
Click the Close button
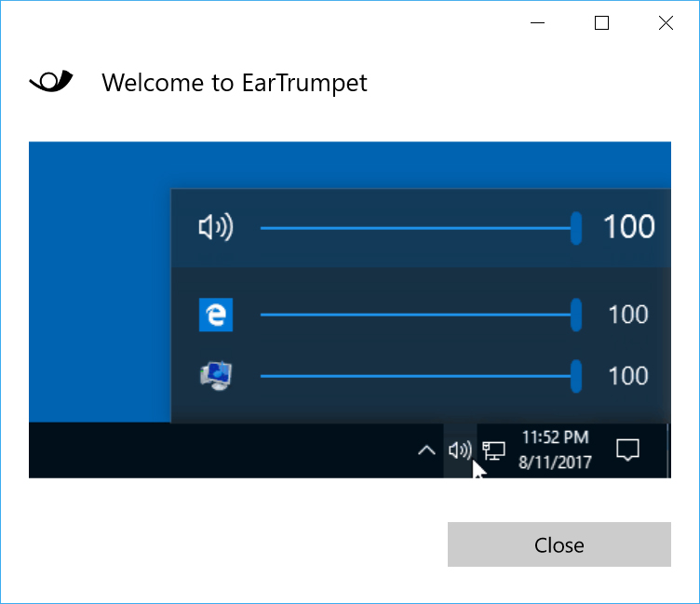559,544
